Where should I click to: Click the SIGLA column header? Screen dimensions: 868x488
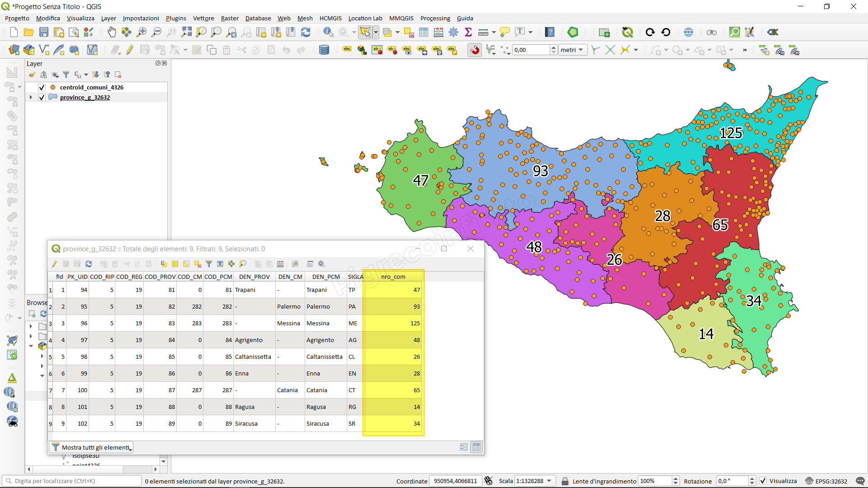pos(355,277)
